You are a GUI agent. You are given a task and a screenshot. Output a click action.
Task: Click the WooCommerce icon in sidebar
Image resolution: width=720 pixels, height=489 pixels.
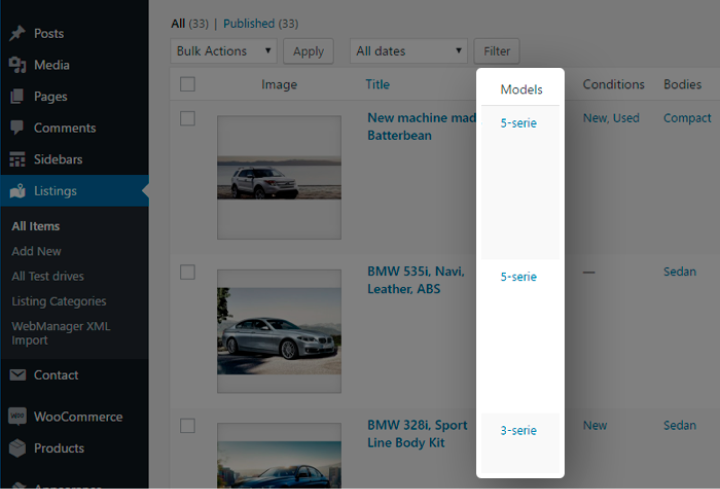(x=17, y=417)
